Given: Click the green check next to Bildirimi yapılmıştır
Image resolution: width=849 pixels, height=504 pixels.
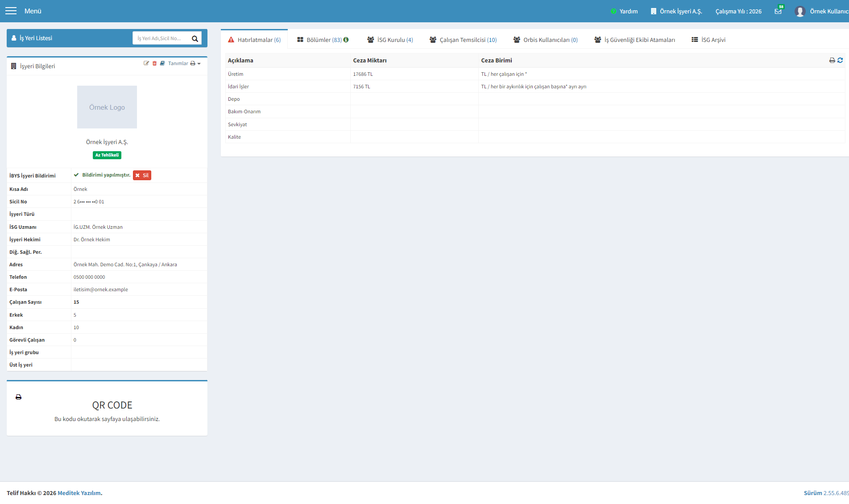Looking at the screenshot, I should tap(76, 175).
